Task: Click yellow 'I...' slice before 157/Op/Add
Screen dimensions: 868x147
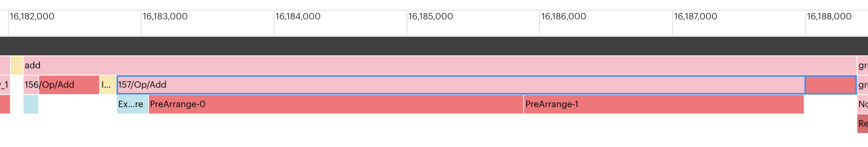Action: pyautogui.click(x=108, y=85)
